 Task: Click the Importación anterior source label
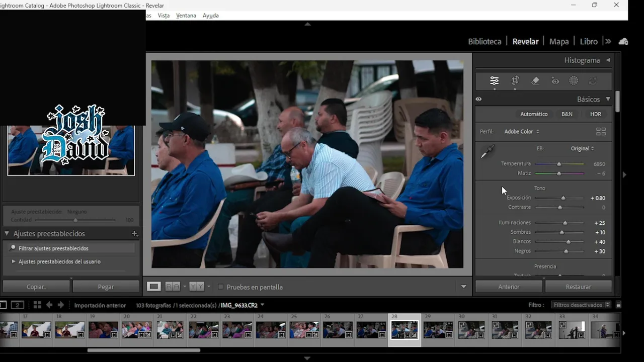[100, 305]
